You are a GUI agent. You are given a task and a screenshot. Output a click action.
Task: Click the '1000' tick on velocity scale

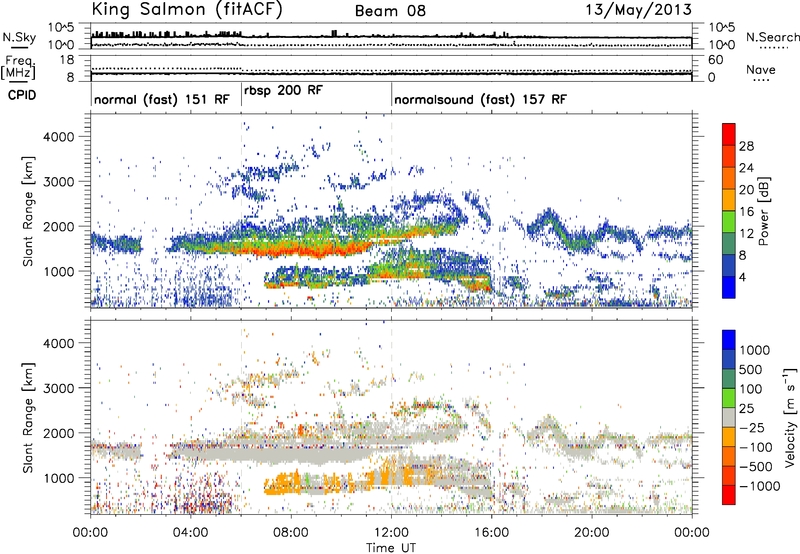pyautogui.click(x=754, y=350)
